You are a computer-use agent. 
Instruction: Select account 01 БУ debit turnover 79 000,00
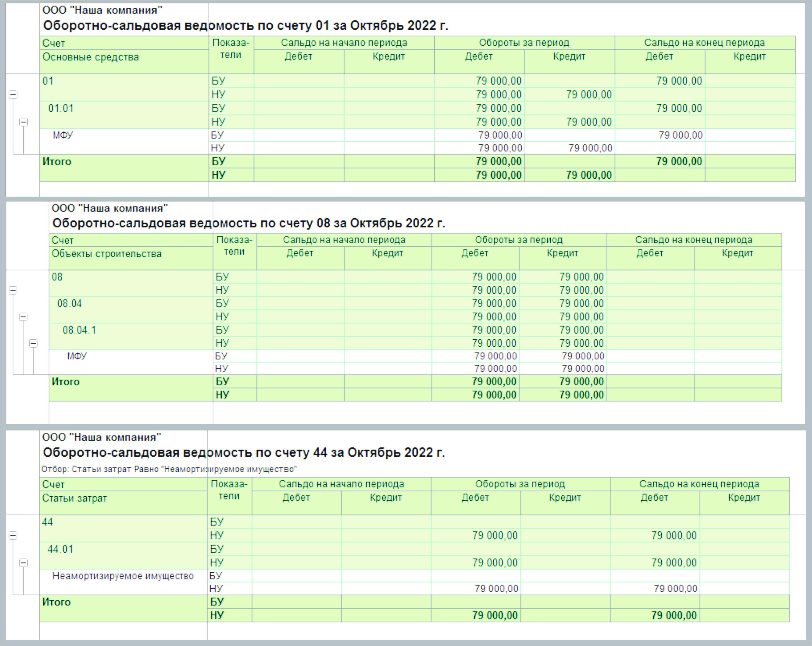(479, 81)
